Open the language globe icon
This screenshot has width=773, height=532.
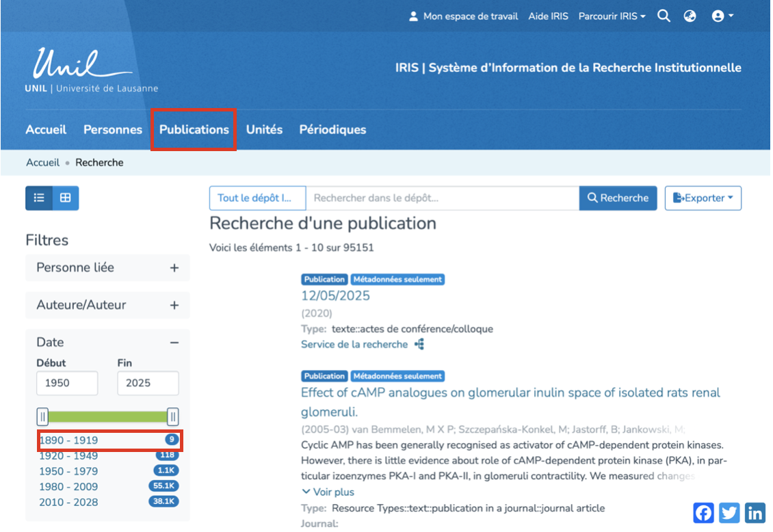[690, 16]
